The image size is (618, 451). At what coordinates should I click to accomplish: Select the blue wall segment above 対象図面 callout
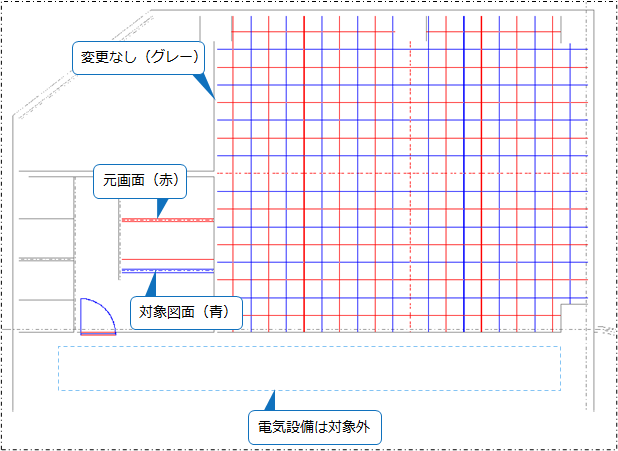[166, 270]
